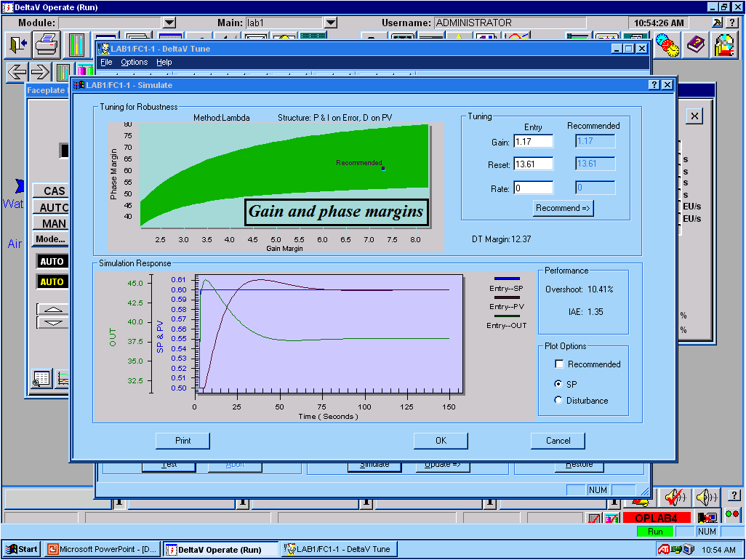This screenshot has width=746, height=560.
Task: Click the Mode... button on faceplate
Action: (x=51, y=239)
